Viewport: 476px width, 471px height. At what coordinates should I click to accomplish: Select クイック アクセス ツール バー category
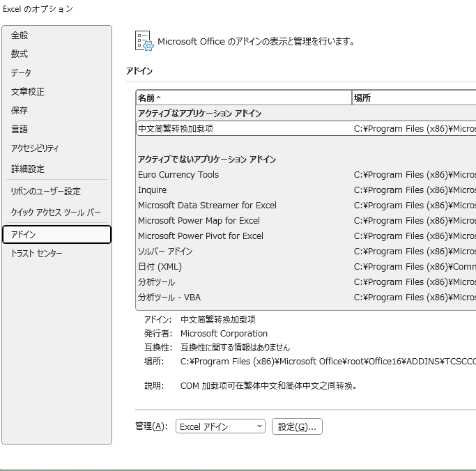[x=56, y=213]
